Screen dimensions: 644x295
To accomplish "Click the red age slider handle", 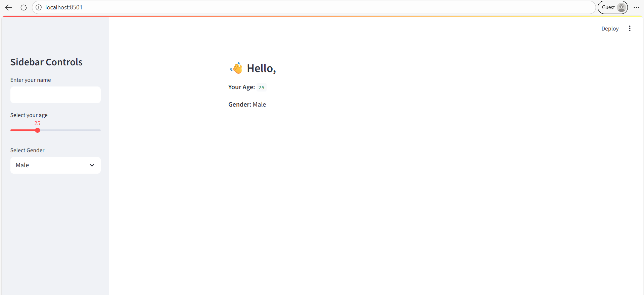I will coord(38,130).
